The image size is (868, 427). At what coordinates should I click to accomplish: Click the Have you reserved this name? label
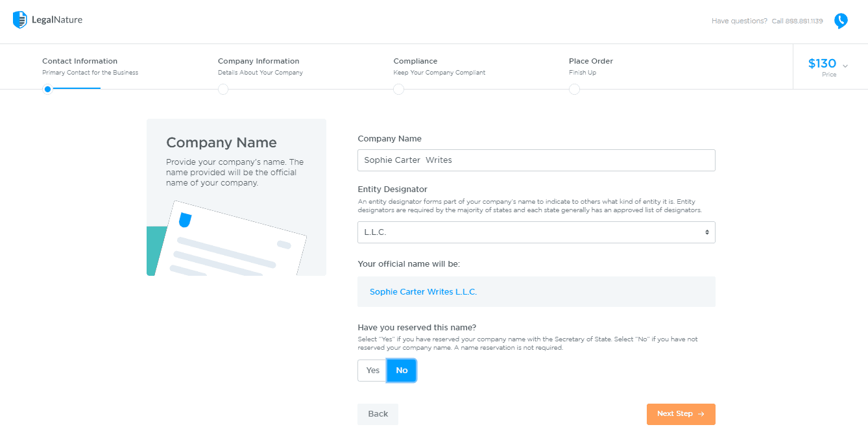[x=417, y=328]
